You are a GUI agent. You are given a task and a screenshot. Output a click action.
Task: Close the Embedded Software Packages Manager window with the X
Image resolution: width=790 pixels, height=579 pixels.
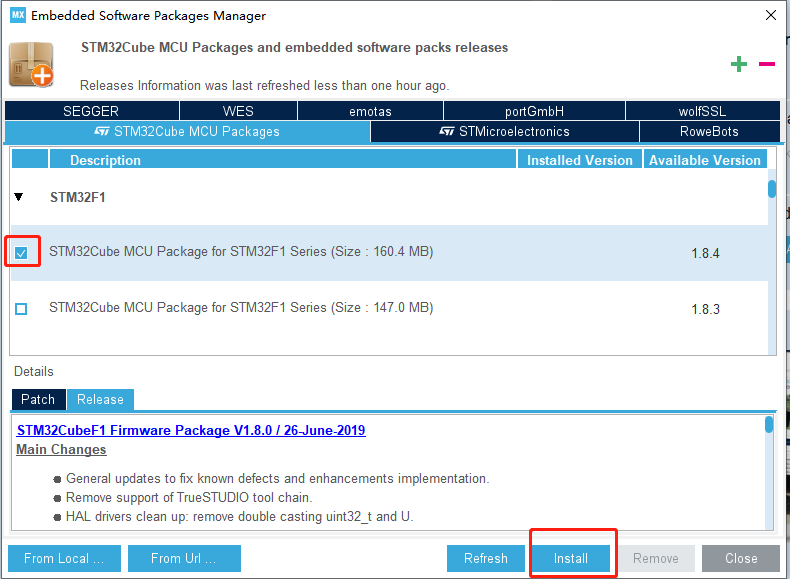click(x=771, y=15)
